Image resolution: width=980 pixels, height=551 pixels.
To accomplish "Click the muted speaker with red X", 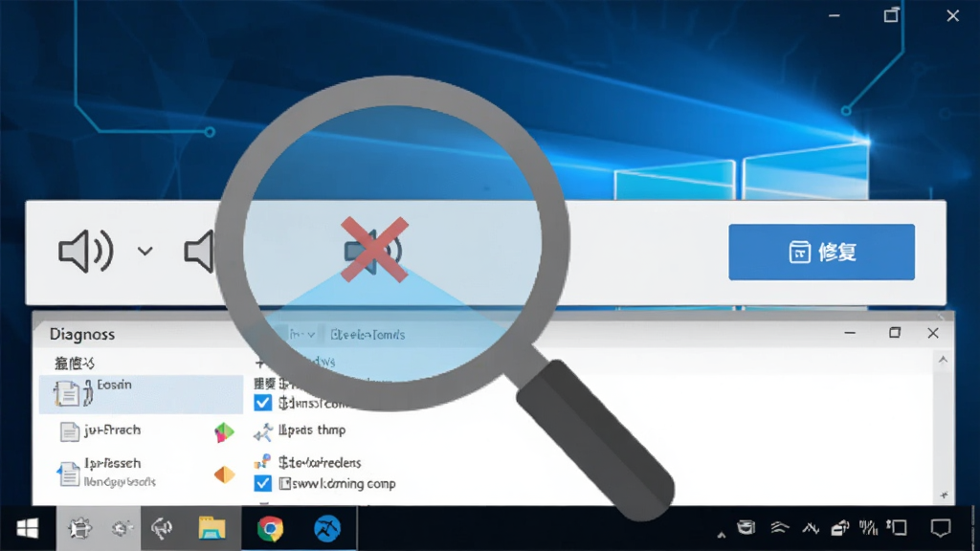I will [x=374, y=250].
